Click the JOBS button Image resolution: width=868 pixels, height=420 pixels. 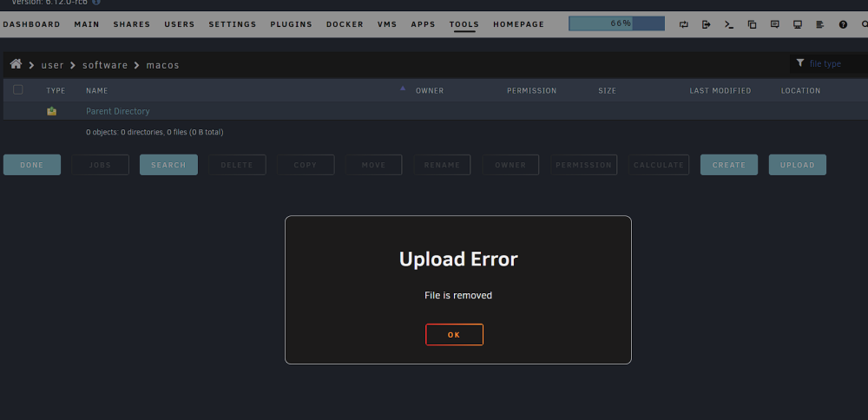coord(100,165)
